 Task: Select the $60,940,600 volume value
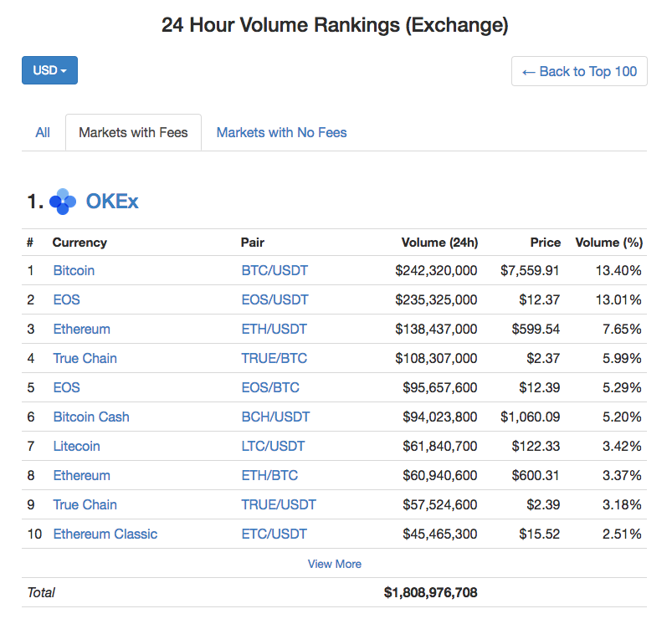pyautogui.click(x=439, y=475)
